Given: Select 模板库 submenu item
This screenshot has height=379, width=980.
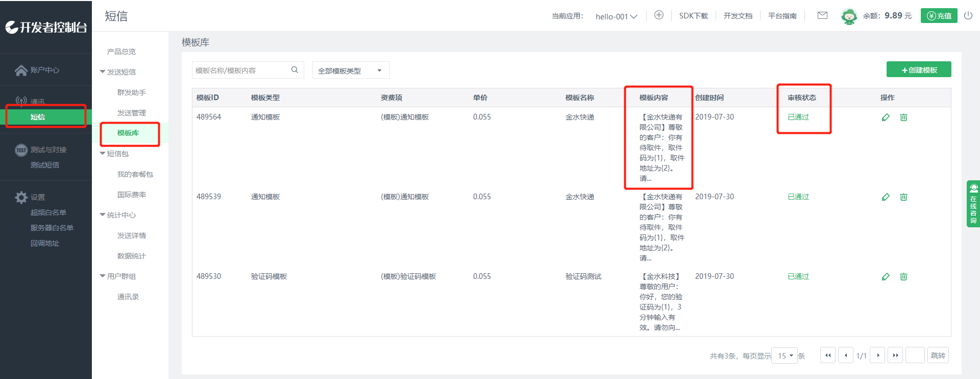Looking at the screenshot, I should click(128, 133).
